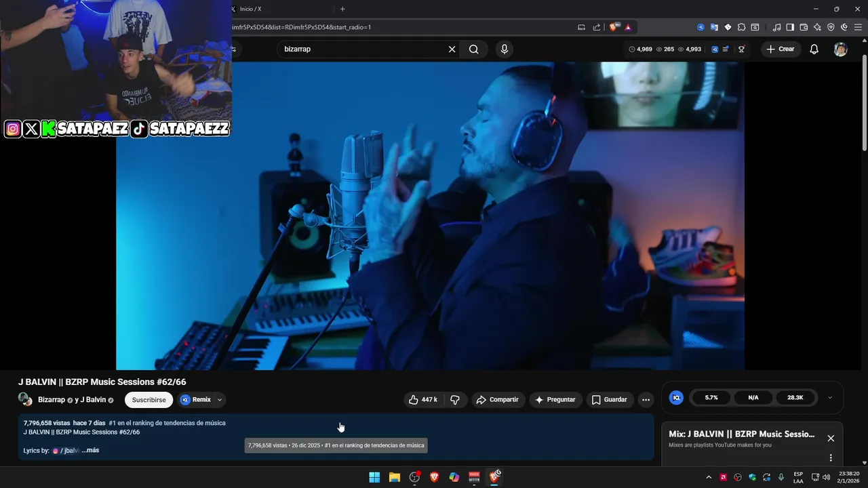868x488 pixels.
Task: Click the N/A vidIQ stat pill
Action: [x=753, y=398]
